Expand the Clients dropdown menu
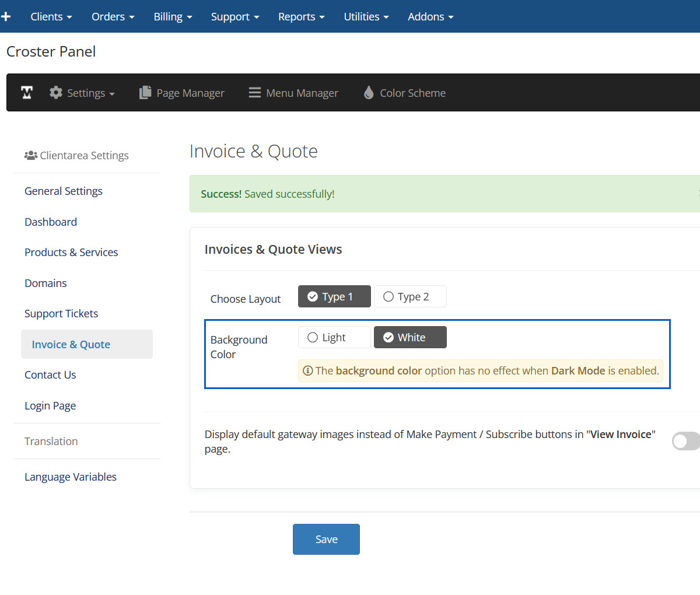The image size is (700, 595). (51, 16)
